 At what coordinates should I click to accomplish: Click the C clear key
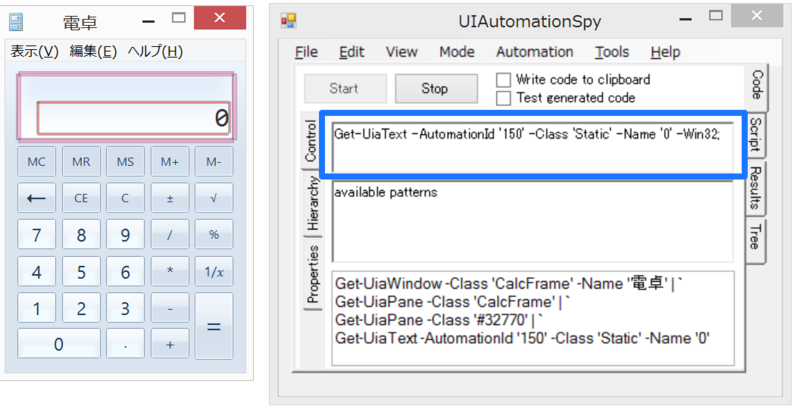126,198
